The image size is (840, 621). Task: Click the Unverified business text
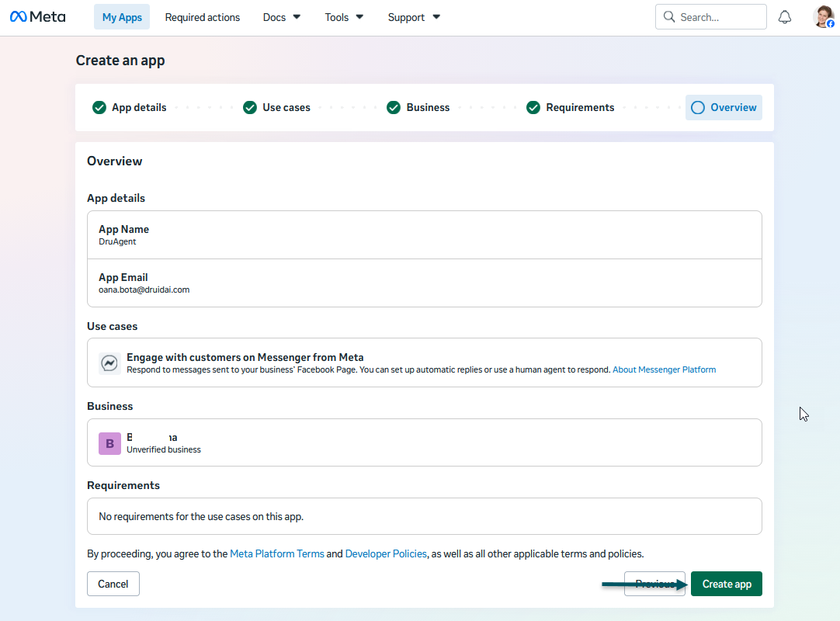(164, 449)
